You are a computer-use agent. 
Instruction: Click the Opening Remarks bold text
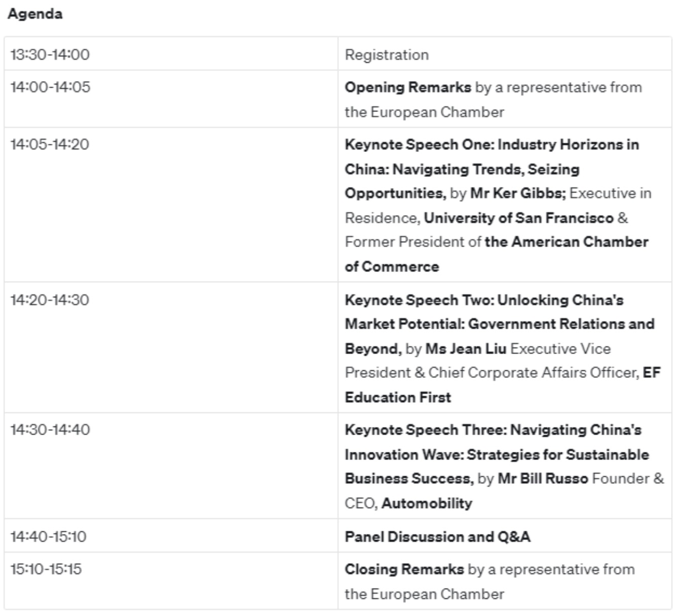pos(408,87)
